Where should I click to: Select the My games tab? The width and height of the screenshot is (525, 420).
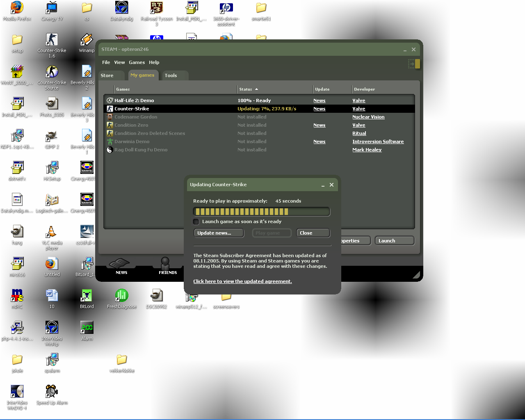click(x=142, y=75)
